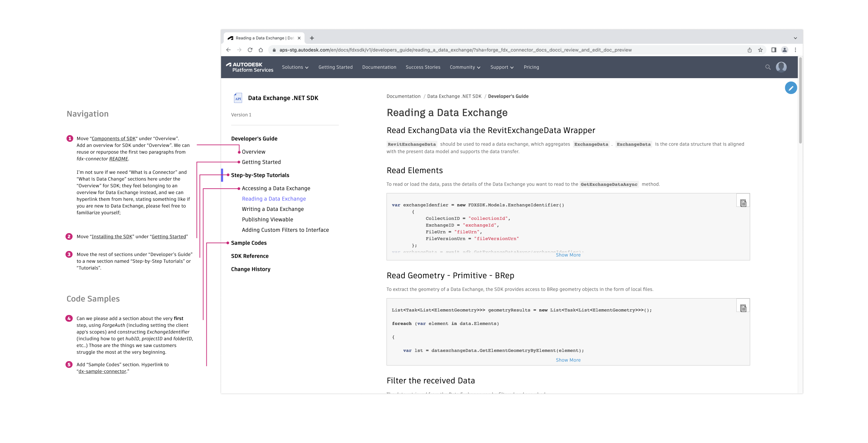This screenshot has width=868, height=443.
Task: Open Change History sidebar section
Action: pos(251,270)
